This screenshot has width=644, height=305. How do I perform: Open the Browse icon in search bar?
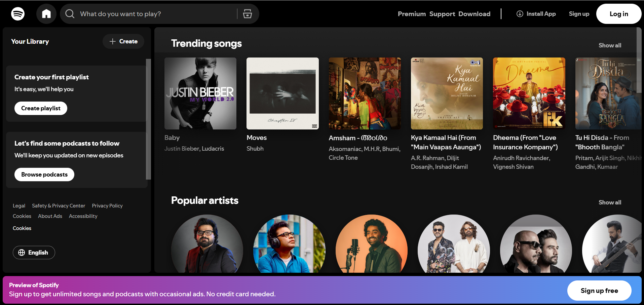coord(248,14)
